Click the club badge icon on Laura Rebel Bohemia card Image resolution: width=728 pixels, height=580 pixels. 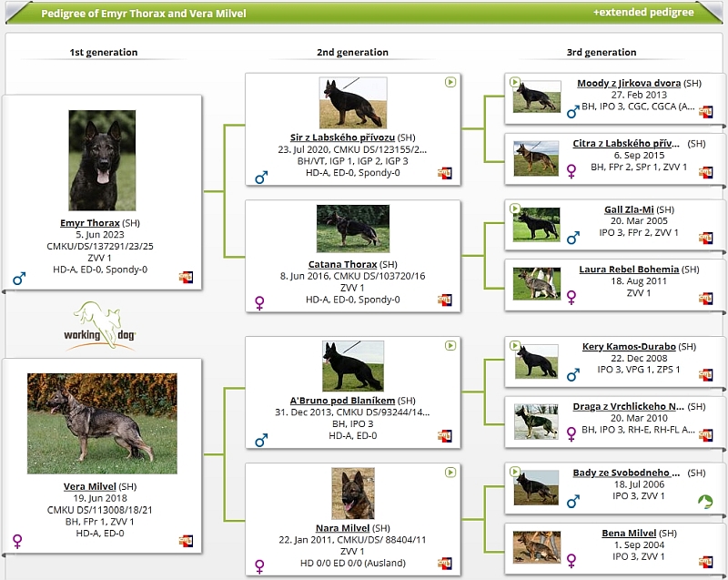(x=705, y=298)
